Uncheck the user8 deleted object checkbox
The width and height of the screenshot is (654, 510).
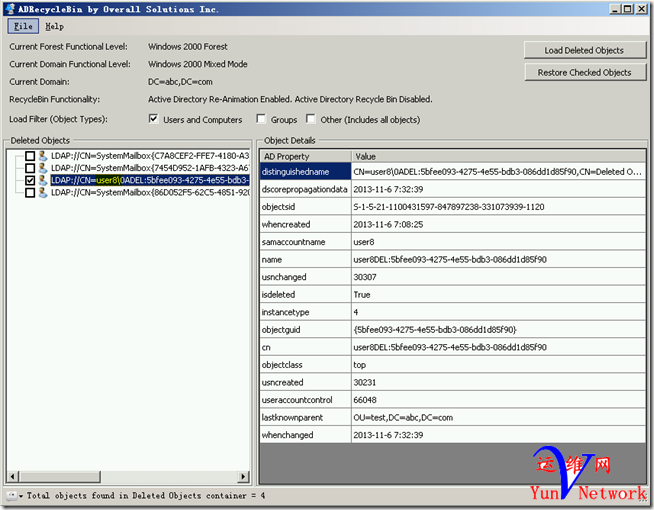(x=30, y=180)
